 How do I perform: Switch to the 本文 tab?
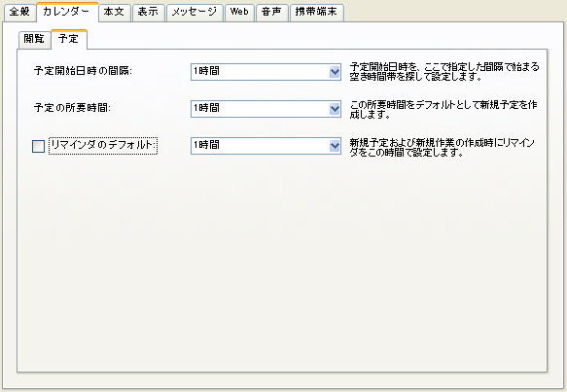[x=114, y=12]
